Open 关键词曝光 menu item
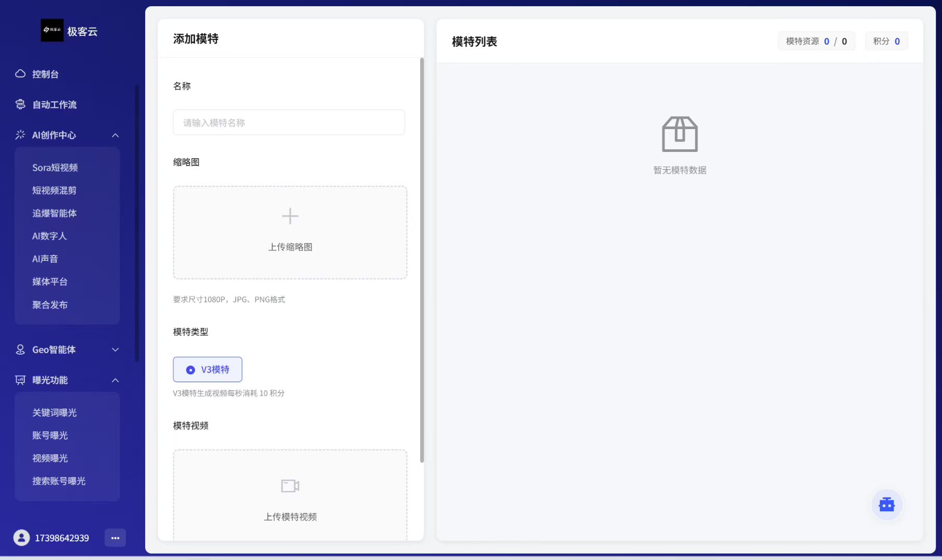 pos(54,413)
